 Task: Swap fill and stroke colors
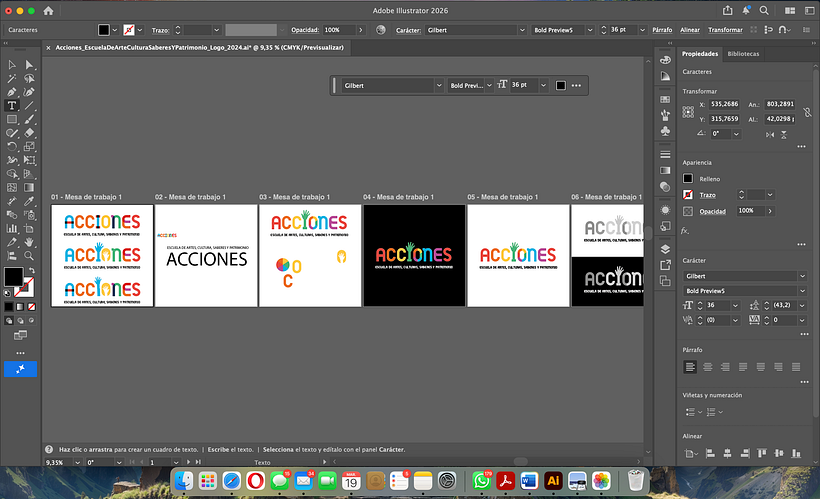pos(32,270)
